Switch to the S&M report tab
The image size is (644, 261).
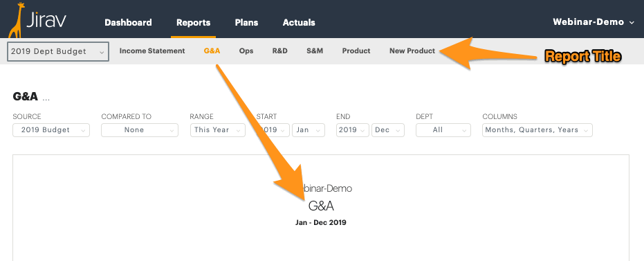(315, 51)
